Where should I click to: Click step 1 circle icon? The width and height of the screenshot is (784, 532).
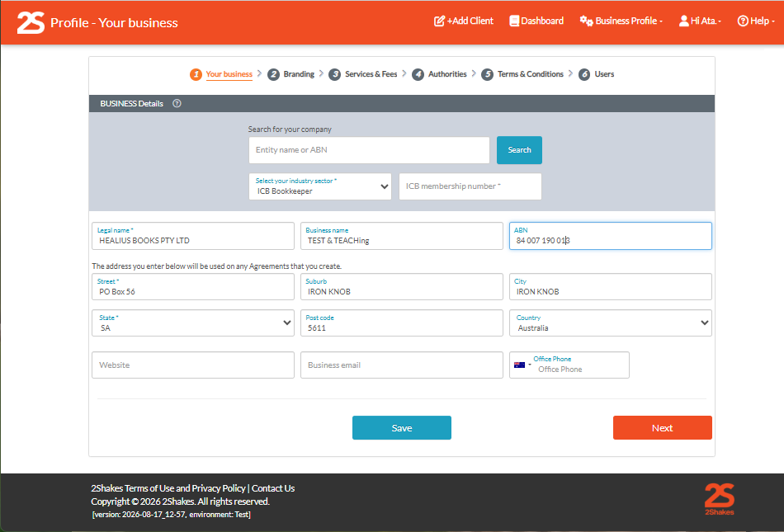point(196,74)
